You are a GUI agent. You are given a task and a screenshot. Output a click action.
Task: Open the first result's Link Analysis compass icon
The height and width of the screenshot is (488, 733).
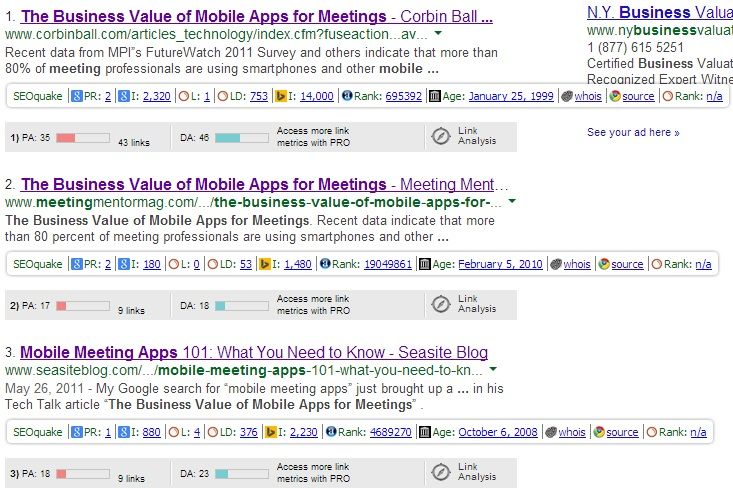pyautogui.click(x=441, y=136)
